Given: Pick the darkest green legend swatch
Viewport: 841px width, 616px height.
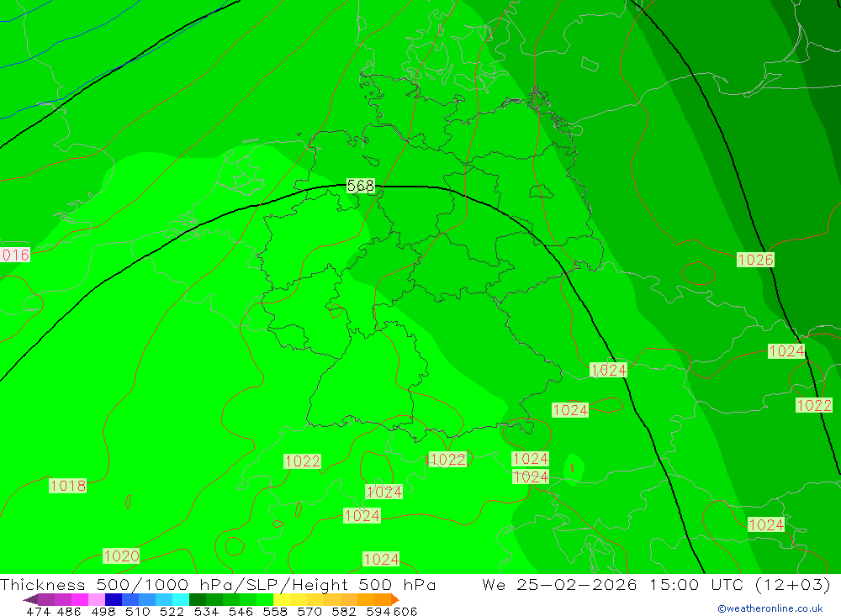Looking at the screenshot, I should click(198, 599).
